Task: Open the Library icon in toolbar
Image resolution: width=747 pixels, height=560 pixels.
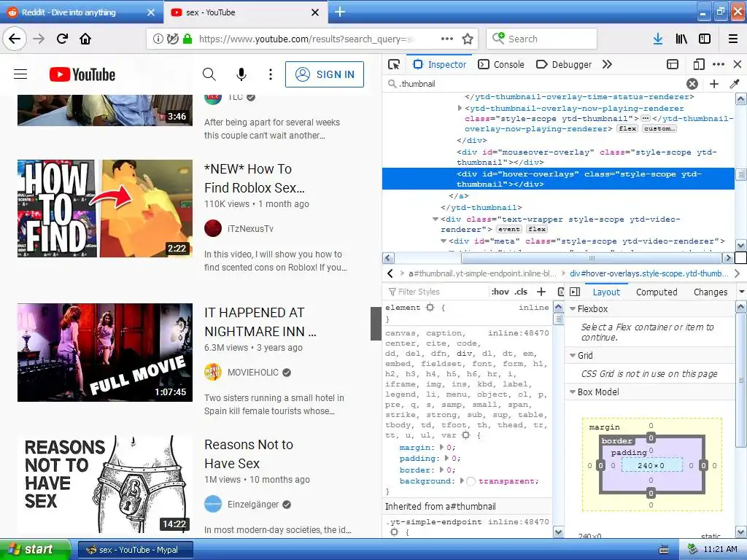Action: point(681,39)
